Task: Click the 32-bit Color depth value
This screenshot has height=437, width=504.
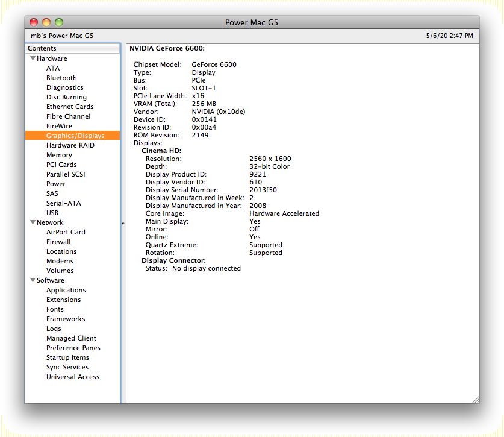Action: [269, 167]
